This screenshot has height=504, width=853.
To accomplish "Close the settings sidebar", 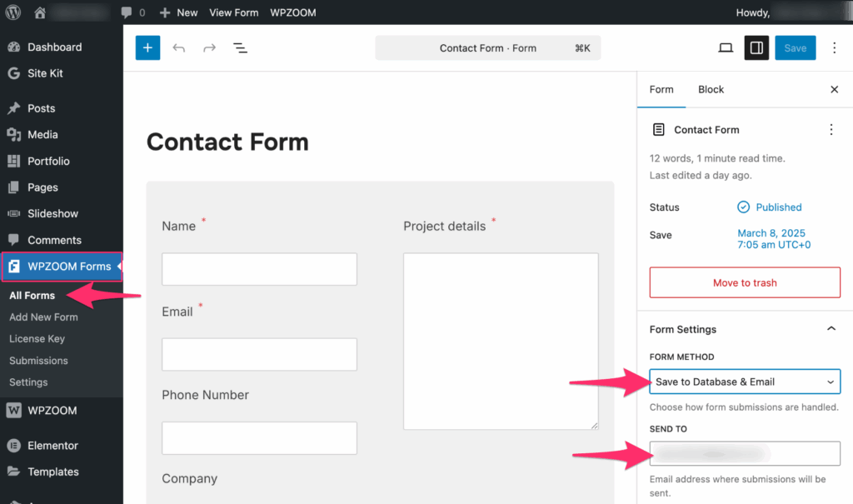I will point(834,89).
